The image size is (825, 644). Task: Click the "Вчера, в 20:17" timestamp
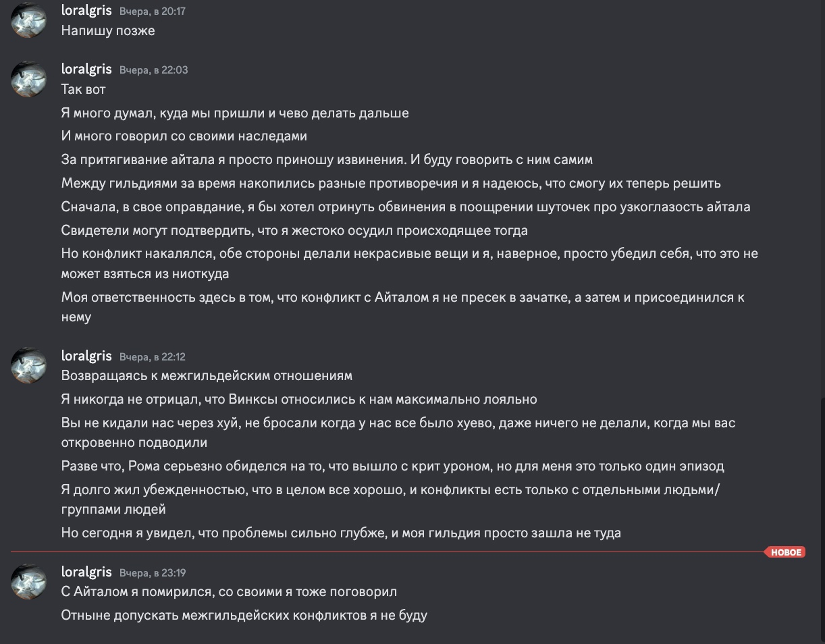pos(153,12)
